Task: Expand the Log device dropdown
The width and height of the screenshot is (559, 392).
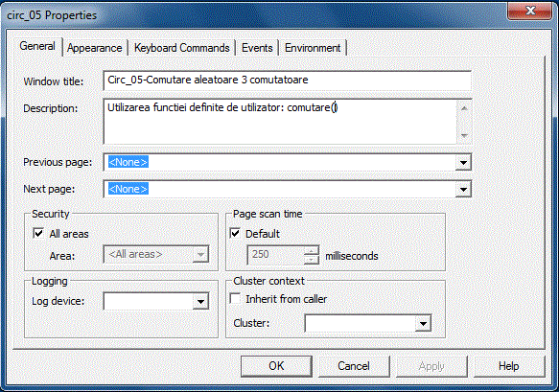Action: pos(200,302)
